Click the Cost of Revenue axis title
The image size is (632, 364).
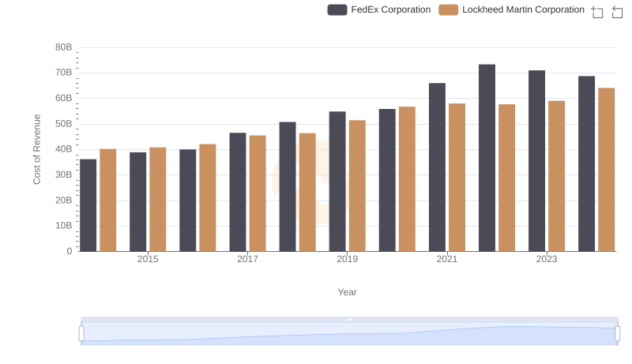point(36,149)
